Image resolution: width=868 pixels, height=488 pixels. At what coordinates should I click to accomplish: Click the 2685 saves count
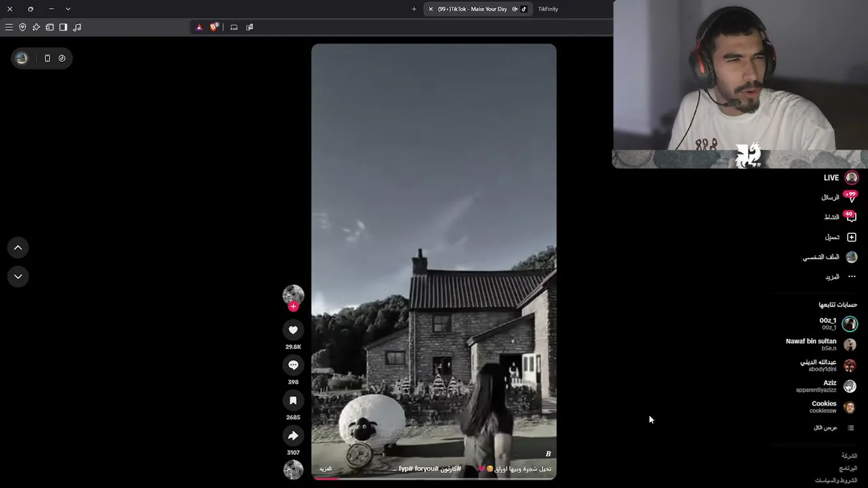coord(293,418)
